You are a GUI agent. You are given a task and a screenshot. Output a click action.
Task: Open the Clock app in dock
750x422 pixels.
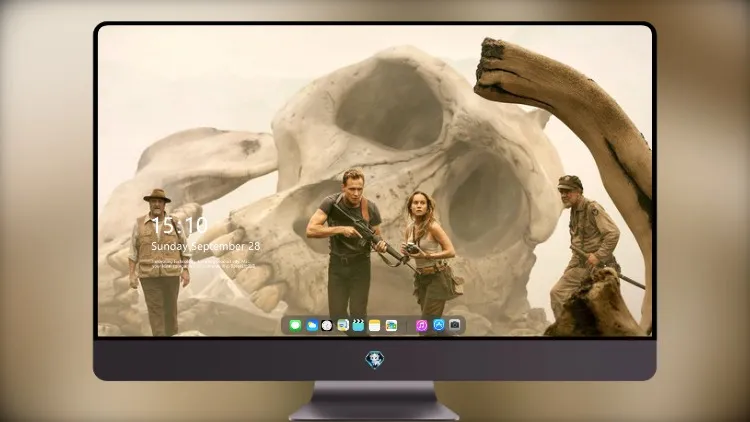coord(327,326)
